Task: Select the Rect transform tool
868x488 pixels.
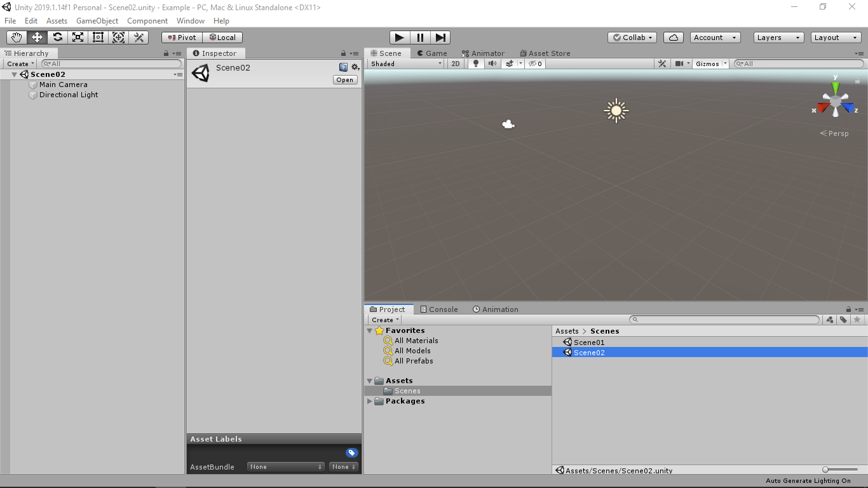Action: tap(98, 37)
